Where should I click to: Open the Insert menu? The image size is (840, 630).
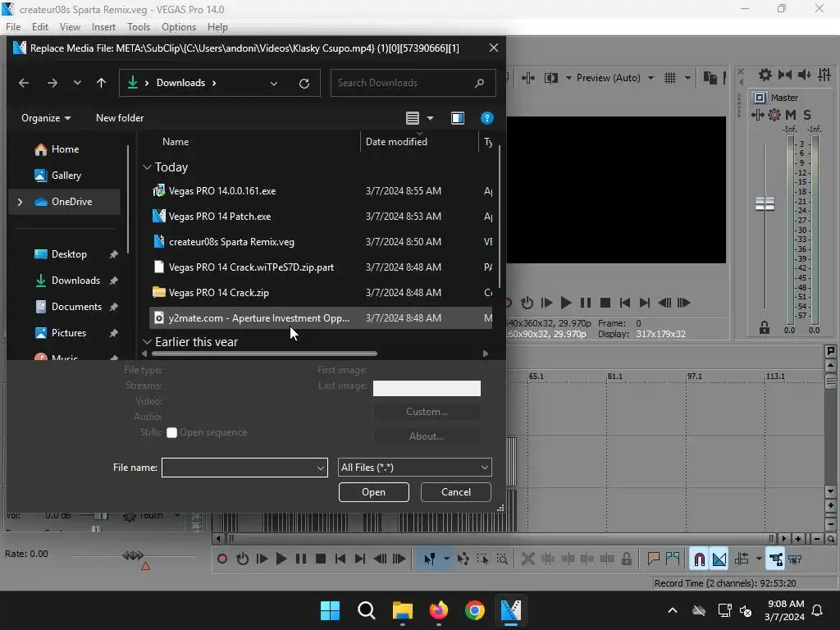tap(103, 27)
